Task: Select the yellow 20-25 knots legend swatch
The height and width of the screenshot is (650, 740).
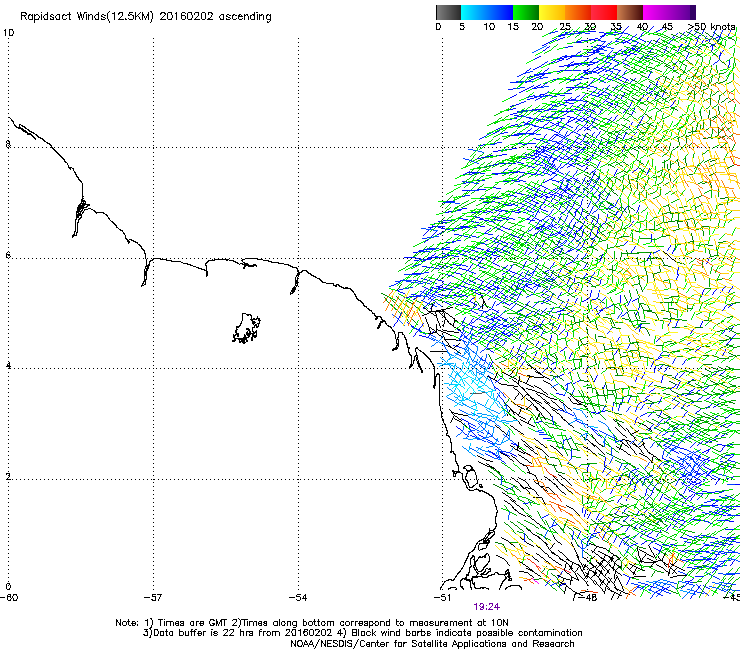Action: [552, 12]
